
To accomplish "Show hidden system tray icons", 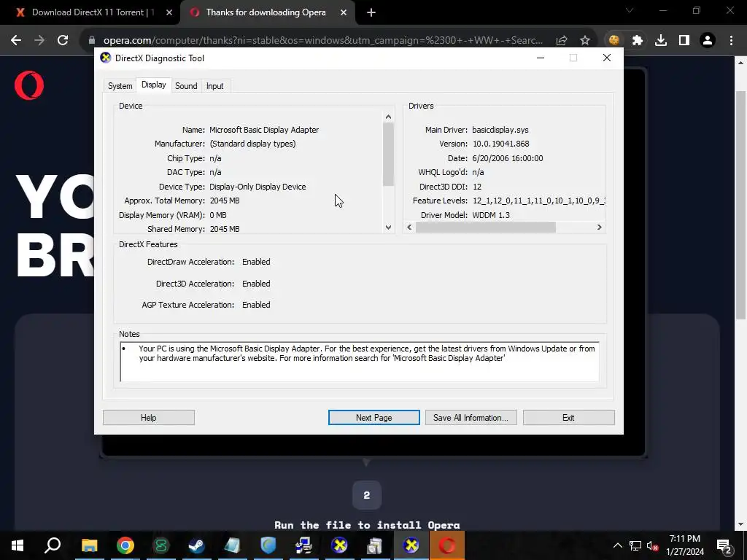I will (x=617, y=545).
